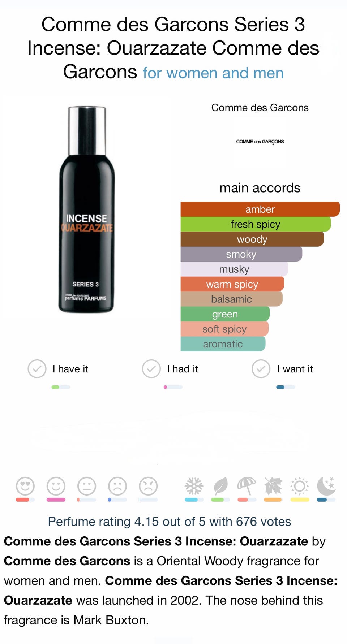Image resolution: width=347 pixels, height=644 pixels.
Task: Click the smiling like rating face
Action: point(56,486)
